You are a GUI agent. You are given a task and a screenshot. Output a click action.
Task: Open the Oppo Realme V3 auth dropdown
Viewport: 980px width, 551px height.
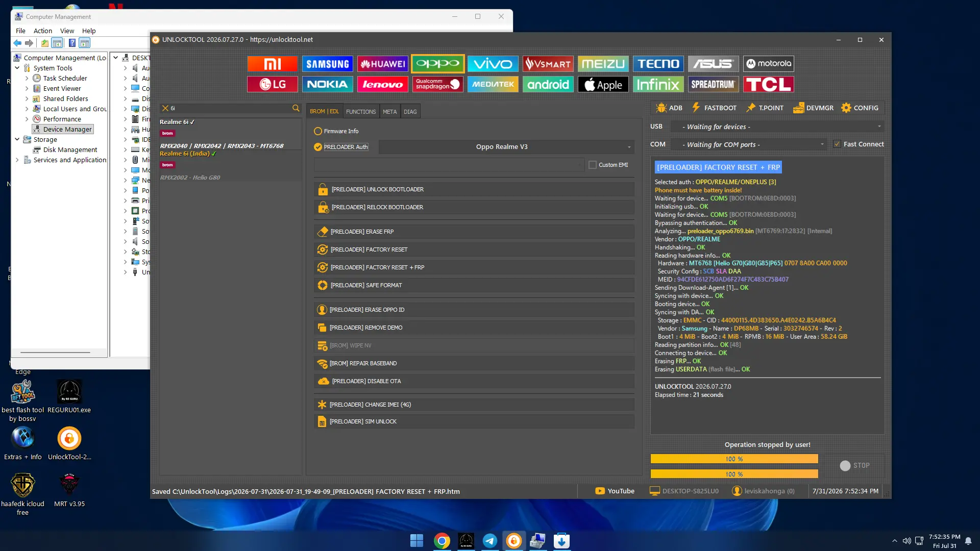[x=506, y=147]
